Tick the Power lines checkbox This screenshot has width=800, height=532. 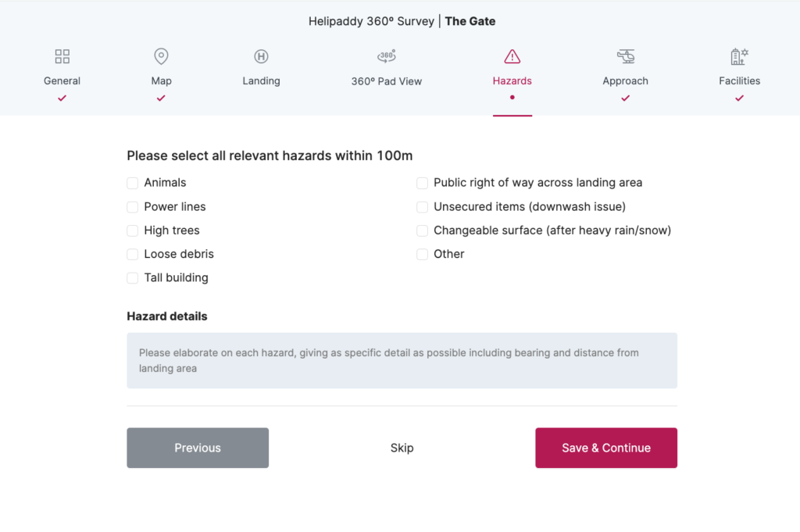(x=133, y=207)
